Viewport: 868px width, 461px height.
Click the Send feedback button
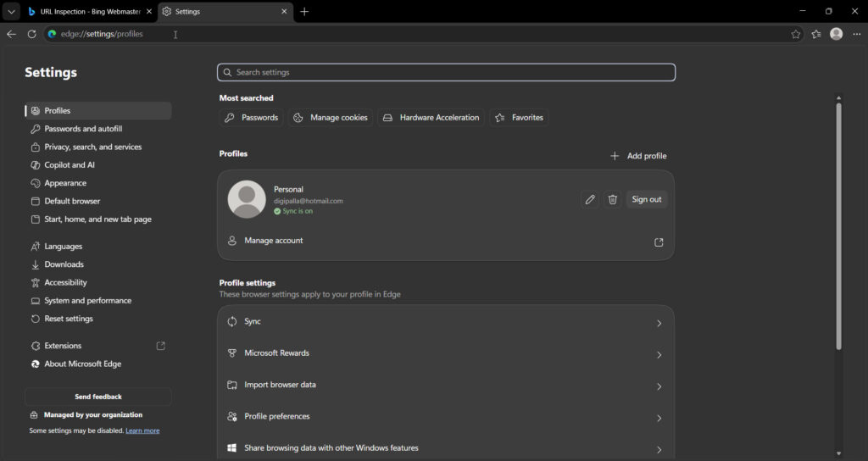tap(98, 397)
